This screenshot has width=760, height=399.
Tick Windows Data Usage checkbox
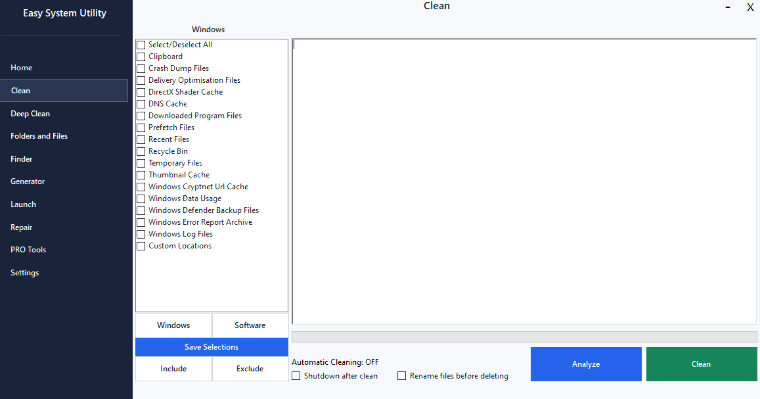(141, 198)
